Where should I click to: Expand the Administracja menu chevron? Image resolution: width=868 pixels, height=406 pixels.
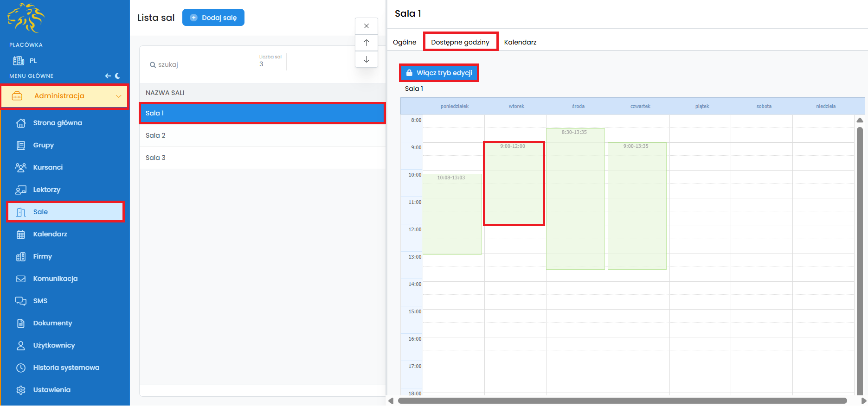118,96
